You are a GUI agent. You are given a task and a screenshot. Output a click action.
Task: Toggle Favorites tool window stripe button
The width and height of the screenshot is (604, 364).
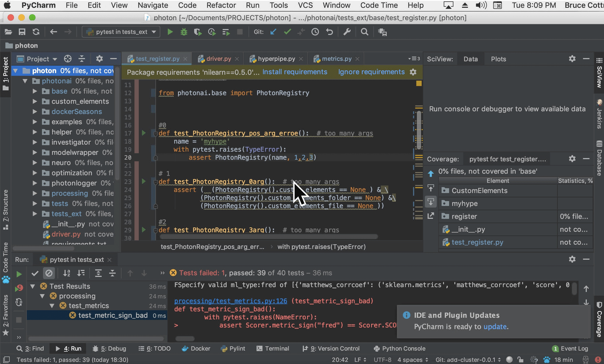[5, 315]
